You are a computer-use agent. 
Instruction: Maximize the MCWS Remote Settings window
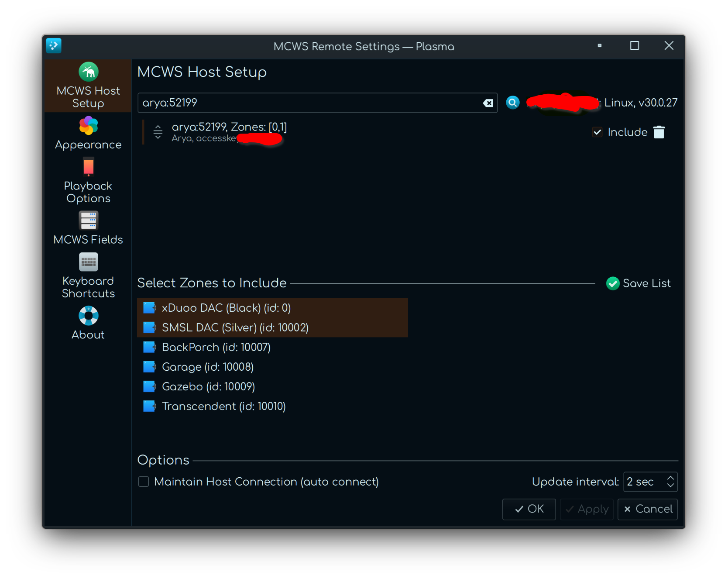pyautogui.click(x=635, y=45)
